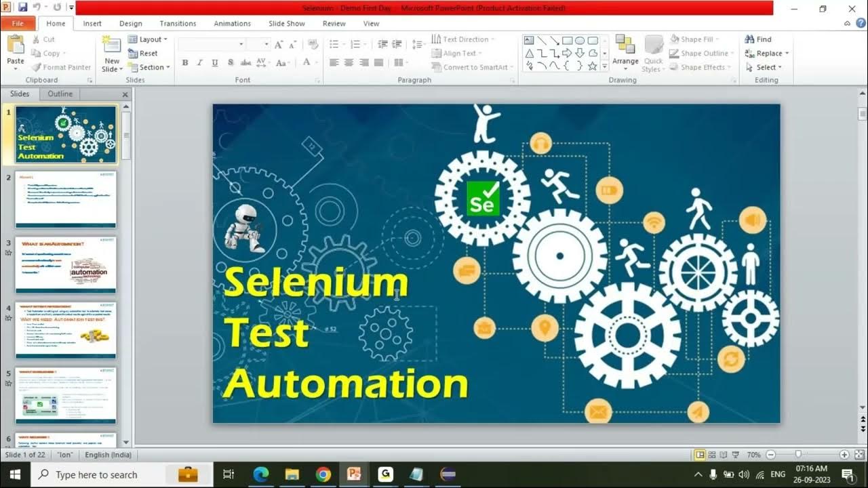Click the zoom in plus button
Image resolution: width=868 pixels, height=488 pixels.
(844, 455)
